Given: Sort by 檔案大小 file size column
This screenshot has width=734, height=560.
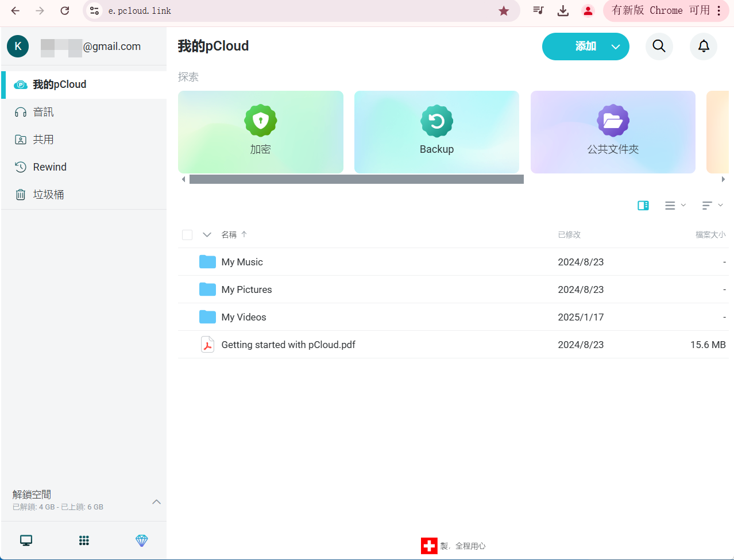Looking at the screenshot, I should coord(710,234).
